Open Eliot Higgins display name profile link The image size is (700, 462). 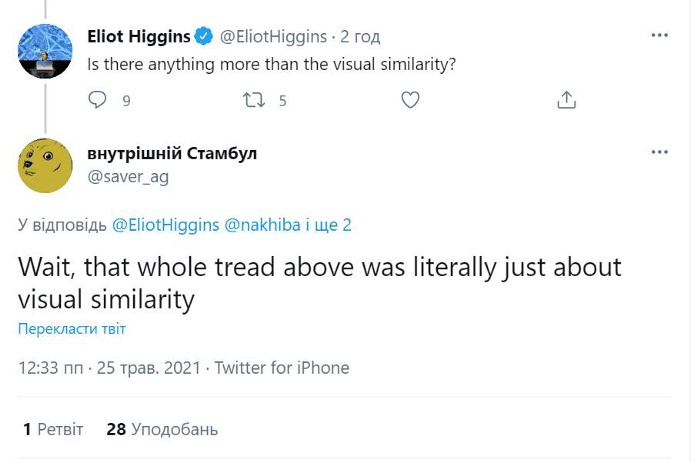[139, 37]
